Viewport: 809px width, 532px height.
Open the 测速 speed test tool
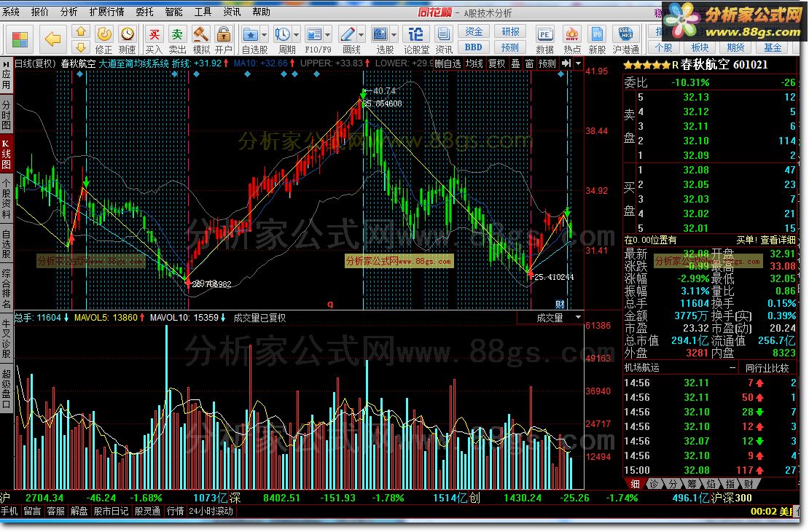click(x=127, y=40)
